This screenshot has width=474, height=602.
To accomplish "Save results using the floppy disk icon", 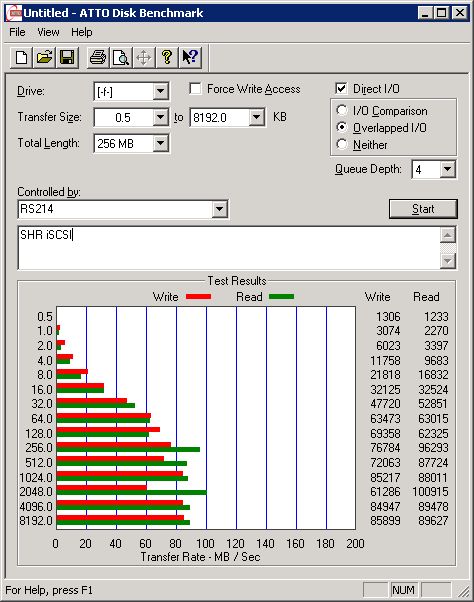I will click(x=68, y=58).
